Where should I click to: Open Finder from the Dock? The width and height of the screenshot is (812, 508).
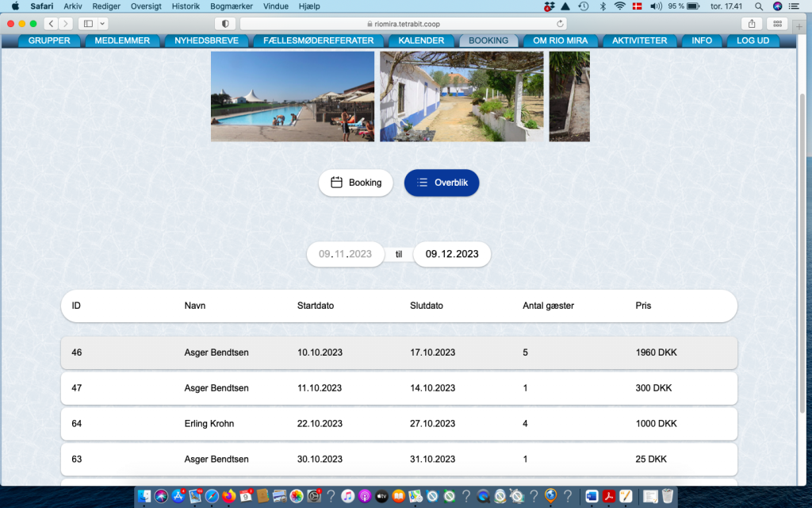[144, 496]
